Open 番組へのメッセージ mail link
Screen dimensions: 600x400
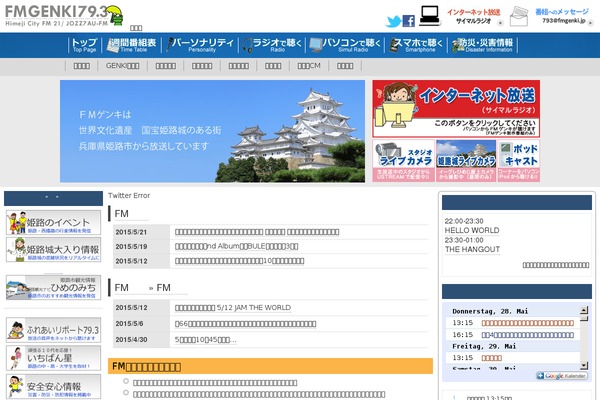(564, 16)
